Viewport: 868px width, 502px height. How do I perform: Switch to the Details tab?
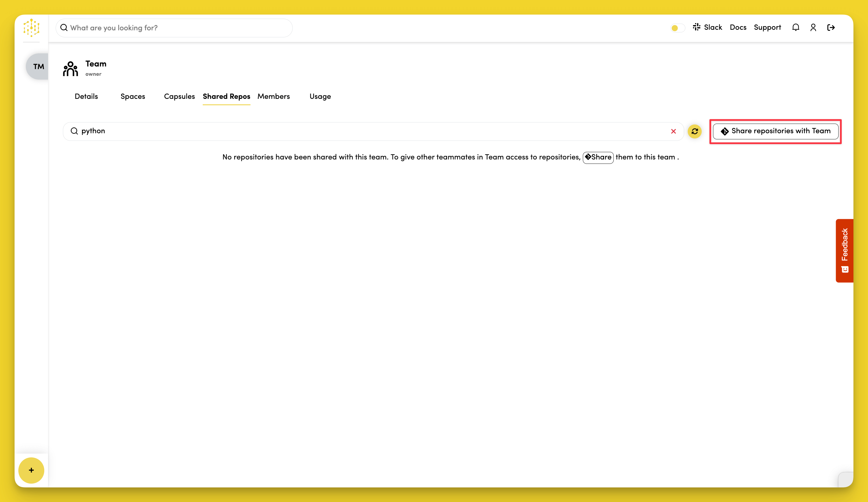(x=86, y=96)
